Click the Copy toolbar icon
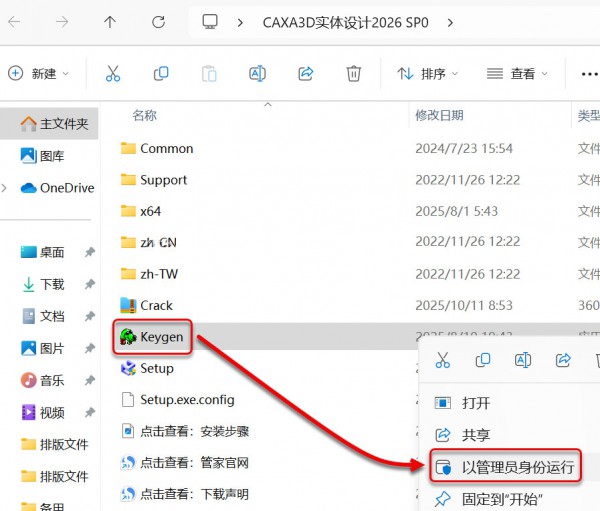The width and height of the screenshot is (600, 511). (161, 73)
